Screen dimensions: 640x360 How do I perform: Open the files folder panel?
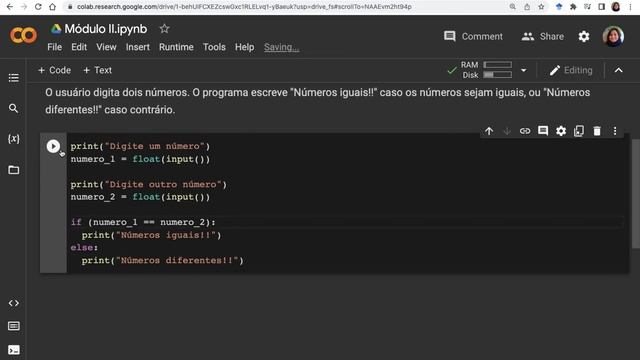(x=13, y=170)
